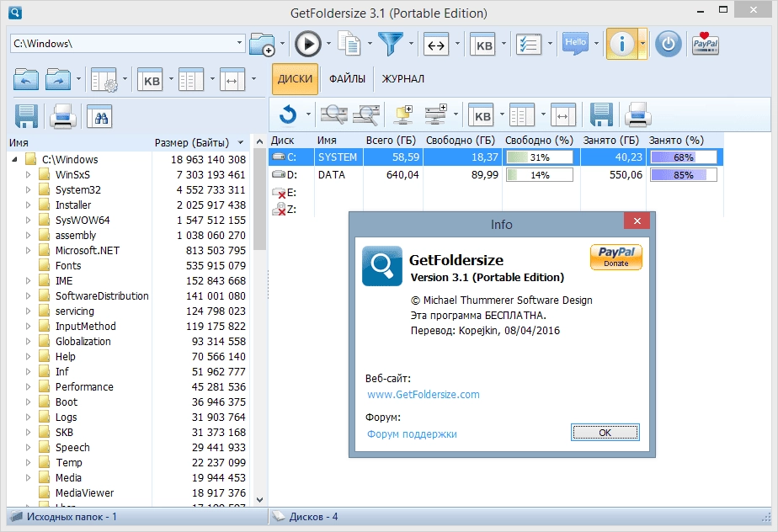This screenshot has width=778, height=532.
Task: Click the folder list scrollbar down arrow
Action: click(259, 499)
